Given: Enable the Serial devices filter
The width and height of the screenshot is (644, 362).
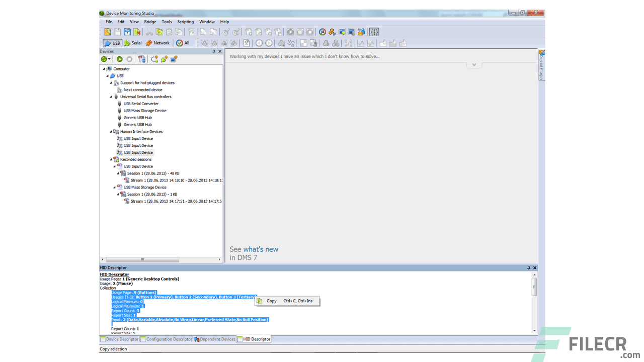Looking at the screenshot, I should click(x=132, y=43).
